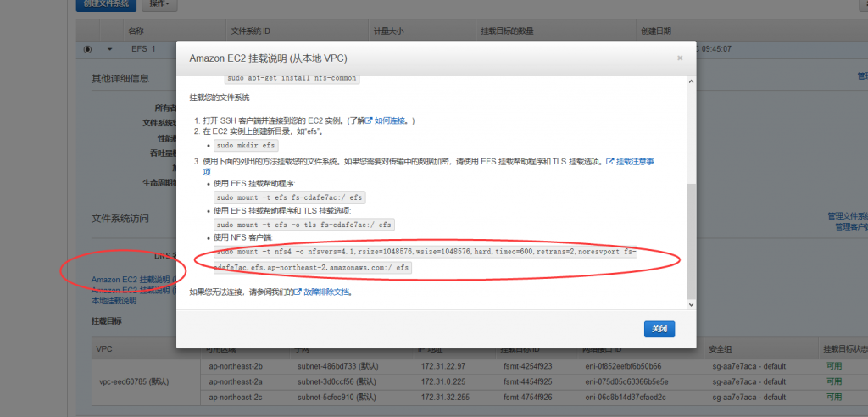Click the EFS_1 file system name
868x417 pixels.
(143, 49)
